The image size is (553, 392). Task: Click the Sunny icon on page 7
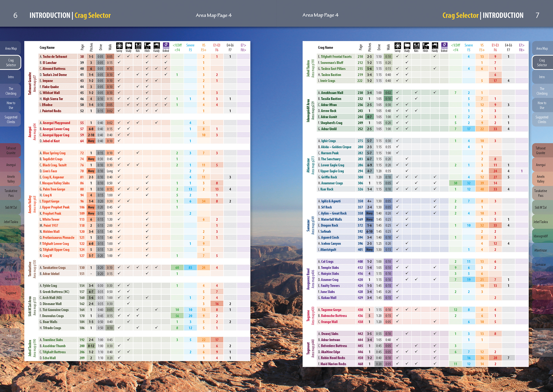pyautogui.click(x=397, y=46)
